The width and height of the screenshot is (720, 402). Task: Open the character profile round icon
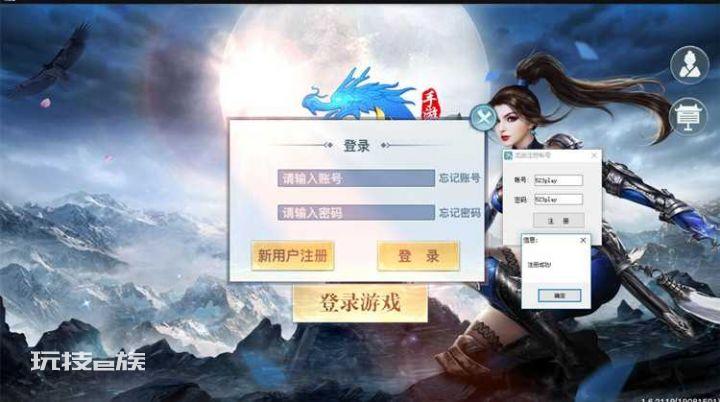(x=689, y=65)
